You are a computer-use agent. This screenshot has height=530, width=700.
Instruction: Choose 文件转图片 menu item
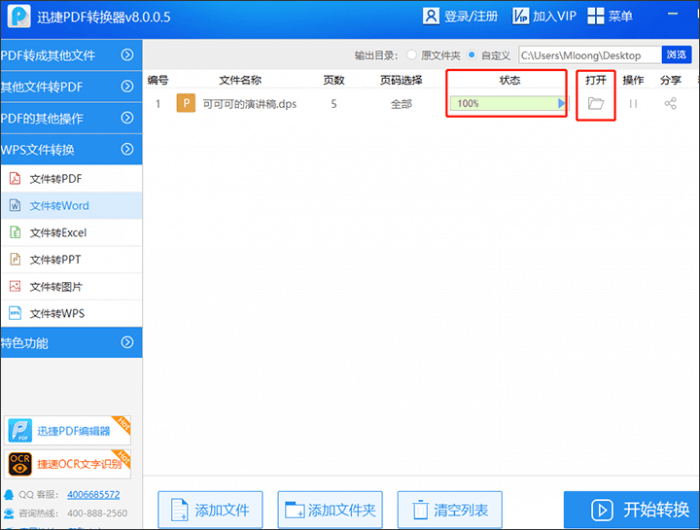71,286
